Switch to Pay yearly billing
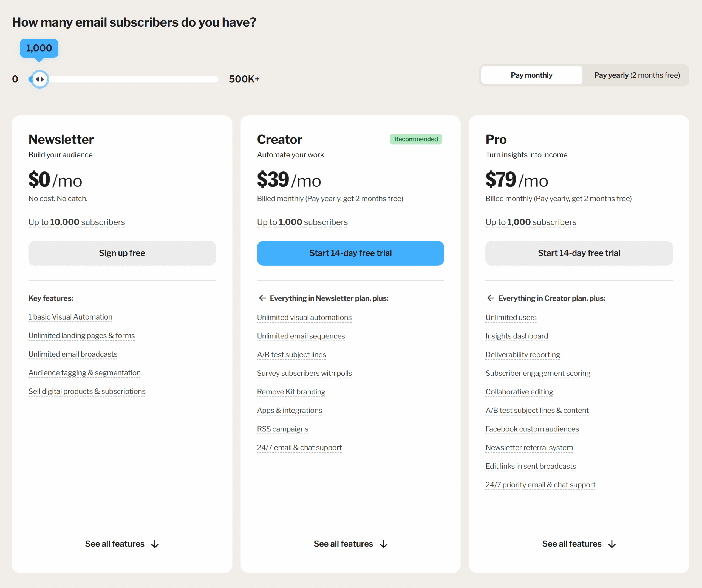The width and height of the screenshot is (702, 588). pos(636,75)
